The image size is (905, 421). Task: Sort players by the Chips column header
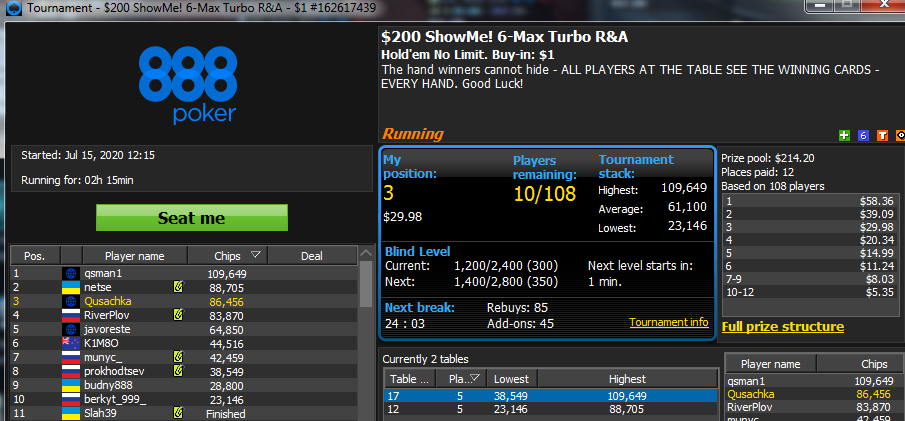pos(227,256)
